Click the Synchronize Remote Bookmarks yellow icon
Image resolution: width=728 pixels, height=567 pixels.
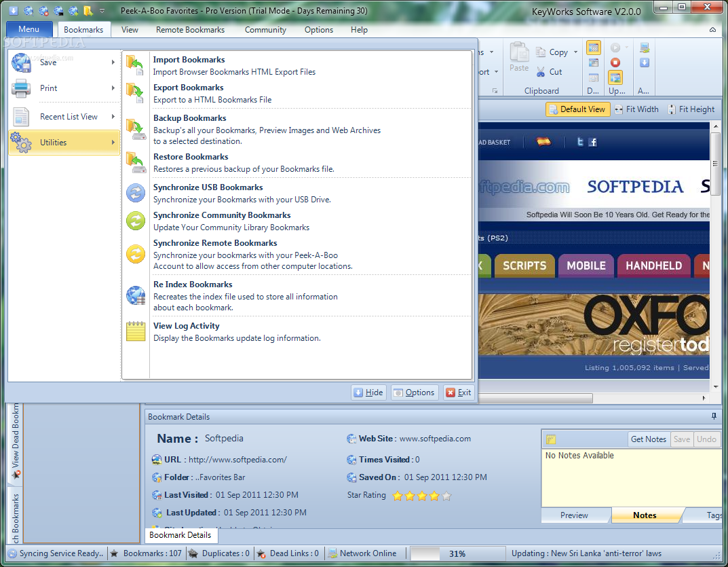pos(136,254)
